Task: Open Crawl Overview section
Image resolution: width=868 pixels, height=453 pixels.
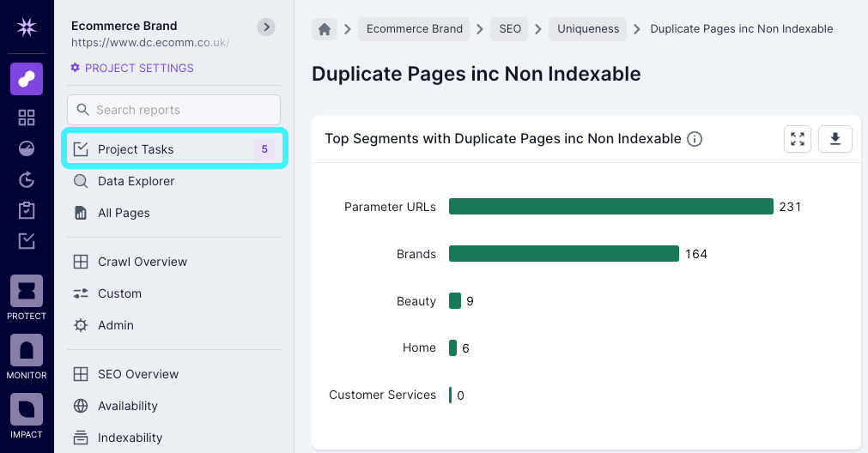Action: coord(173,262)
